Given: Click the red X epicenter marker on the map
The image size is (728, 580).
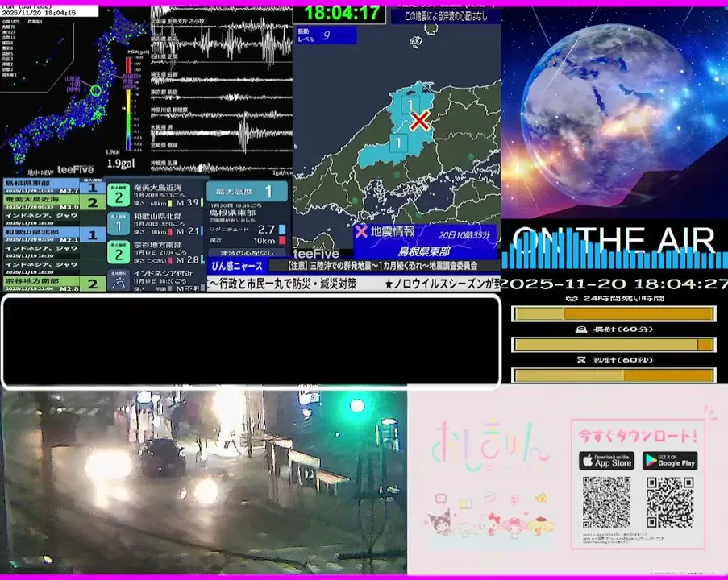Looking at the screenshot, I should tap(420, 121).
